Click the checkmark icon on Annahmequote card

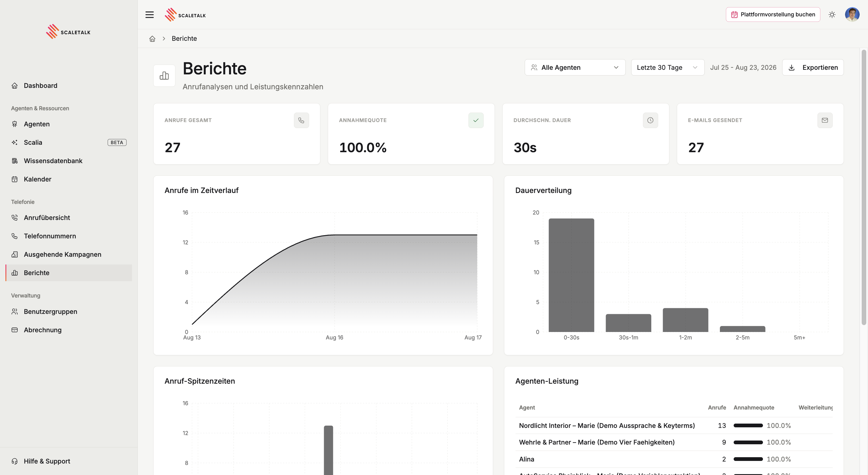[476, 120]
